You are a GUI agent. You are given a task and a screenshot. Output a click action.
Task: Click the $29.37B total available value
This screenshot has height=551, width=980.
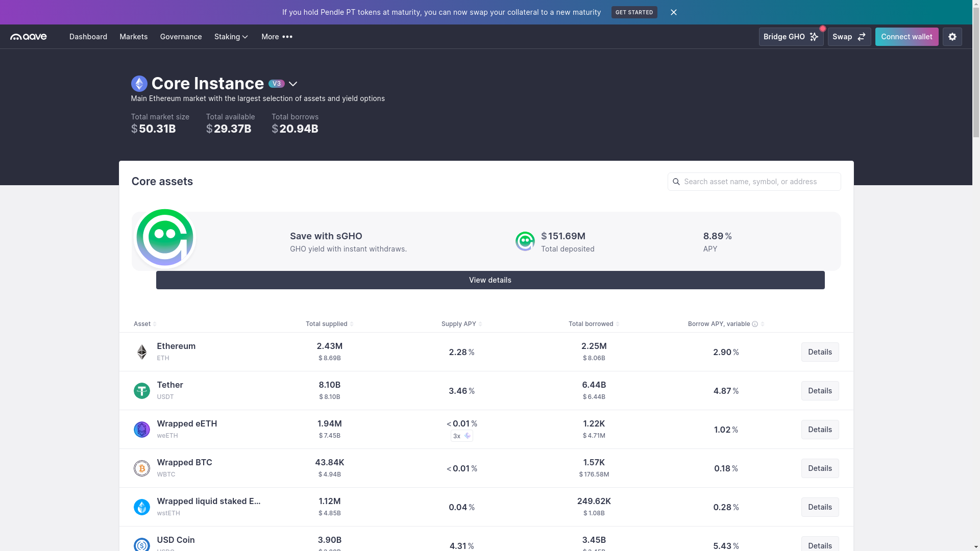229,129
